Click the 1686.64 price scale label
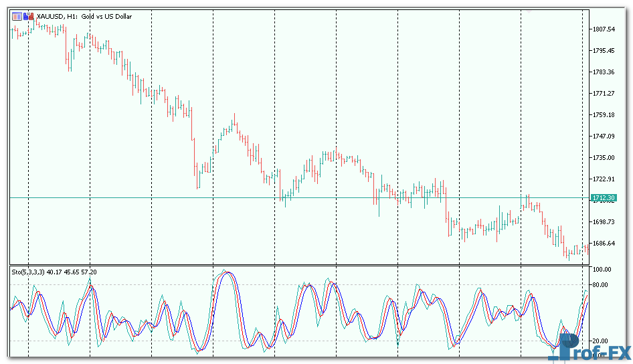The image size is (633, 364). (604, 244)
